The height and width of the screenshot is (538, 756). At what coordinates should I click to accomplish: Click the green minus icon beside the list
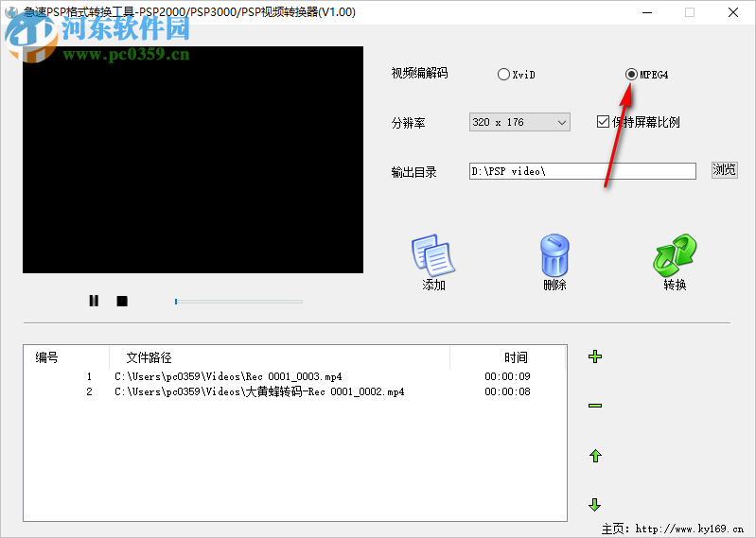tap(595, 406)
